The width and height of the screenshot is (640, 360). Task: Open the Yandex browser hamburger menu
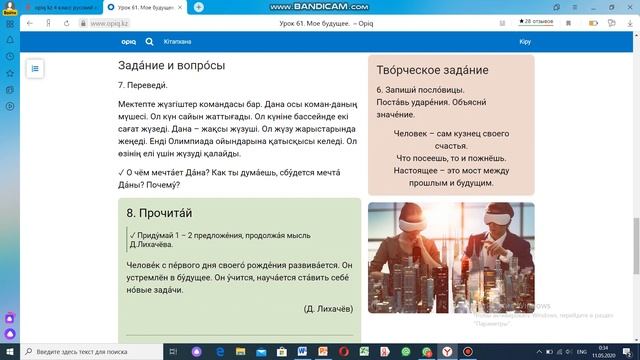575,7
